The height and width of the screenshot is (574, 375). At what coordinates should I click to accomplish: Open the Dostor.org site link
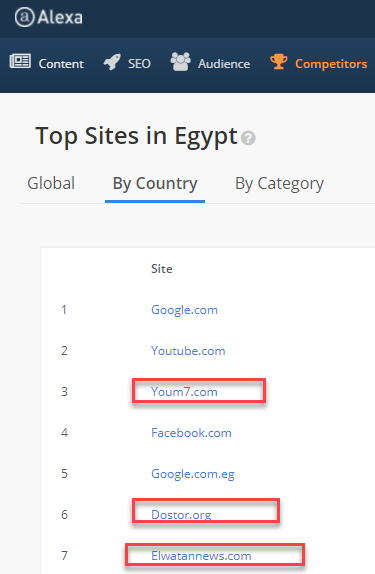(x=181, y=515)
